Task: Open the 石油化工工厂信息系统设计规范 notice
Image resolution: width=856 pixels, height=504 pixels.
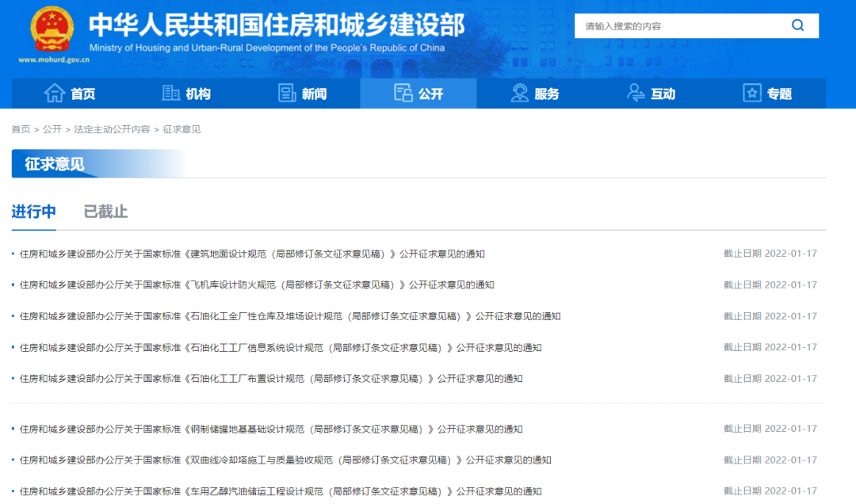Action: tap(281, 347)
